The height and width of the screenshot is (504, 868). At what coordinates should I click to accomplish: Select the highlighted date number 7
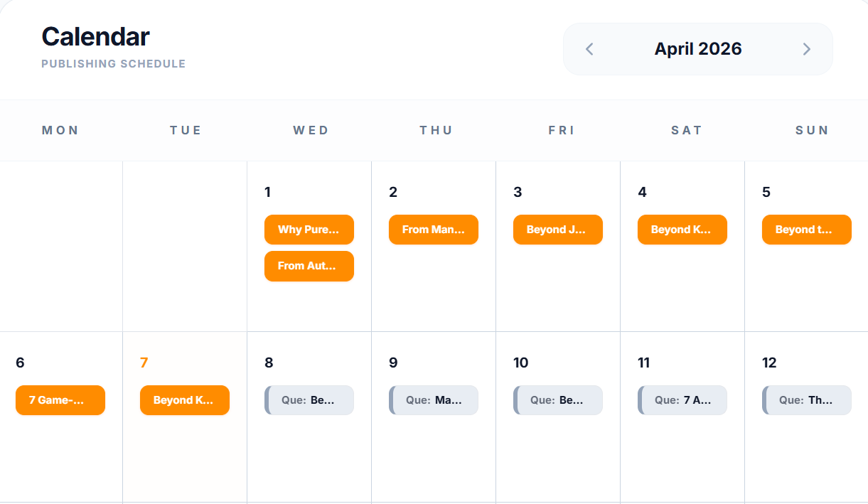[144, 363]
